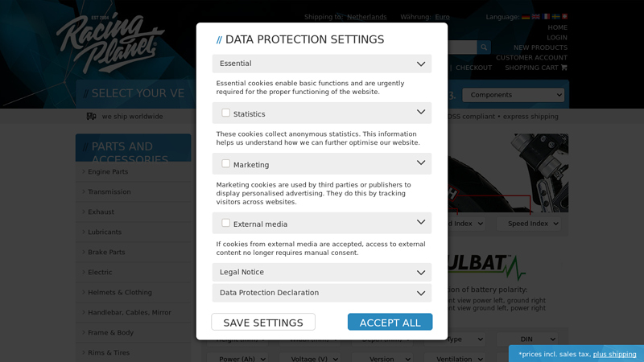Enable the Statistics cookies checkbox
644x362 pixels.
[226, 113]
